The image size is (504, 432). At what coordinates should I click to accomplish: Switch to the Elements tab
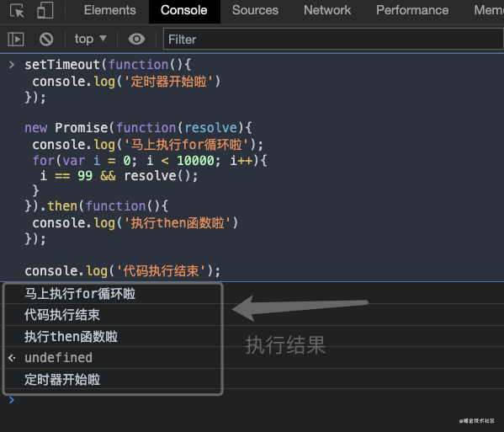[110, 10]
